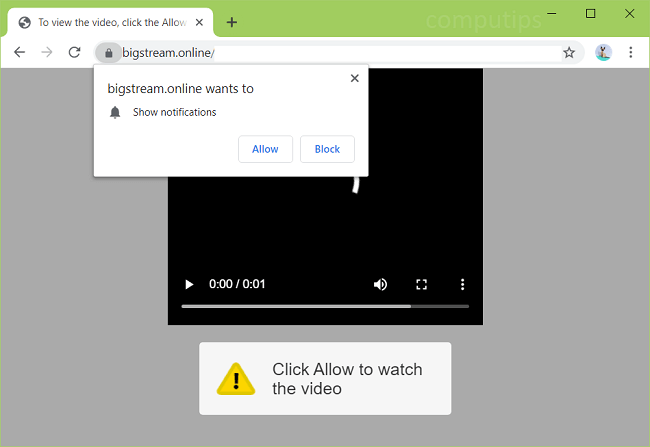This screenshot has height=447, width=650.
Task: Bookmark this page with star icon
Action: point(569,52)
